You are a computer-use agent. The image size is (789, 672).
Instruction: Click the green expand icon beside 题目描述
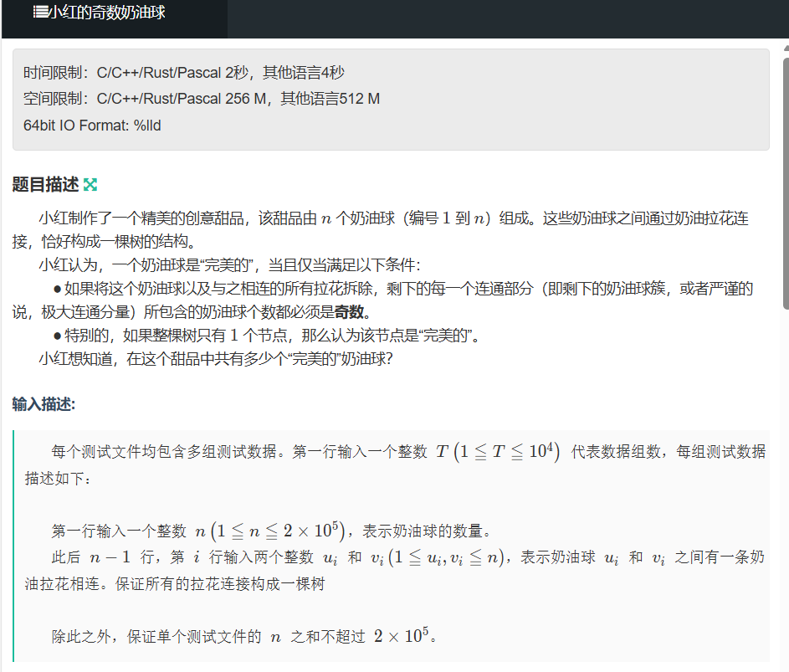[x=90, y=185]
